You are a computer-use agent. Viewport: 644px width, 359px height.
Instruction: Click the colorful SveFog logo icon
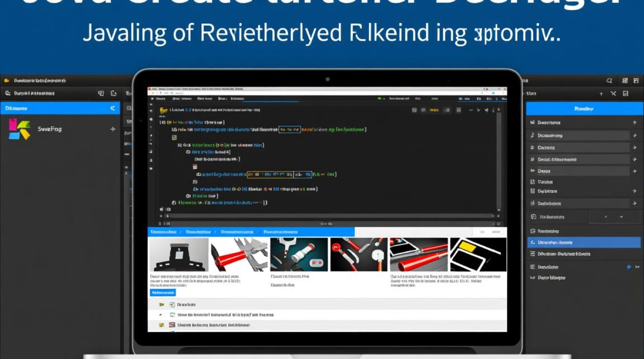click(19, 129)
